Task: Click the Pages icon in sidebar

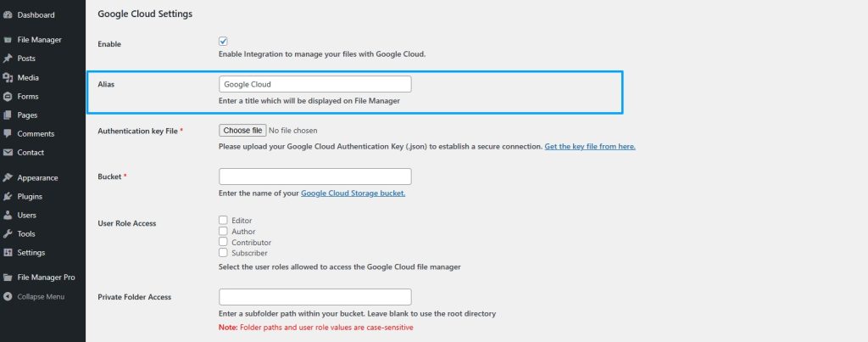Action: 8,115
